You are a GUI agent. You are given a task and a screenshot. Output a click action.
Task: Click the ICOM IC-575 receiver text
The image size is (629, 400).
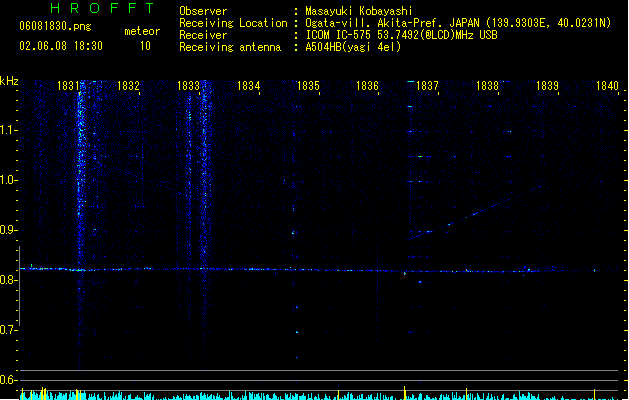pyautogui.click(x=402, y=35)
